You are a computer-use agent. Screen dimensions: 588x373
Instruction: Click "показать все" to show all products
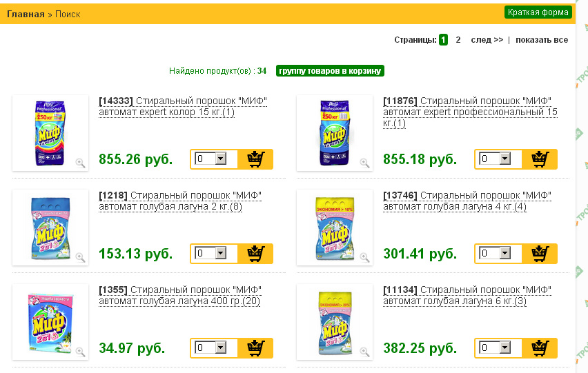point(542,40)
